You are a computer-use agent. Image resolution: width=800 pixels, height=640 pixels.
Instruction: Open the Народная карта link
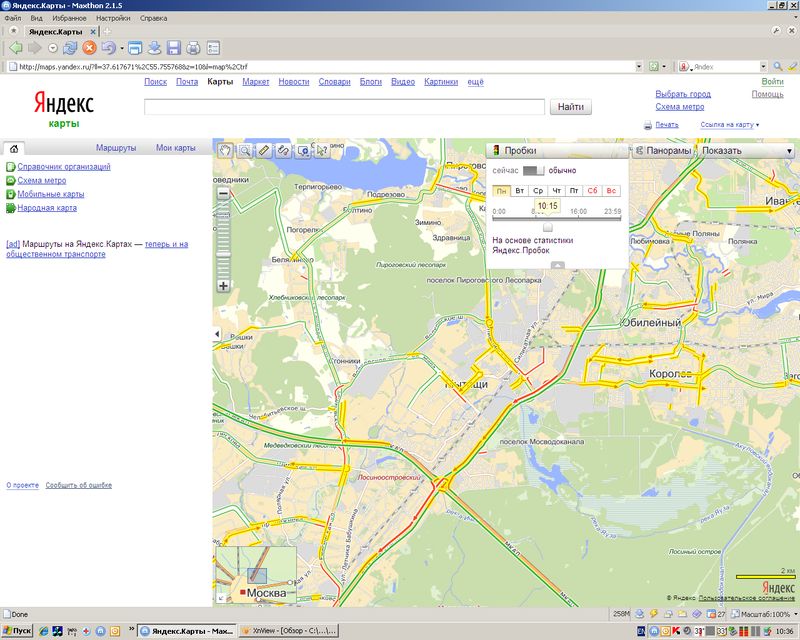click(x=47, y=208)
